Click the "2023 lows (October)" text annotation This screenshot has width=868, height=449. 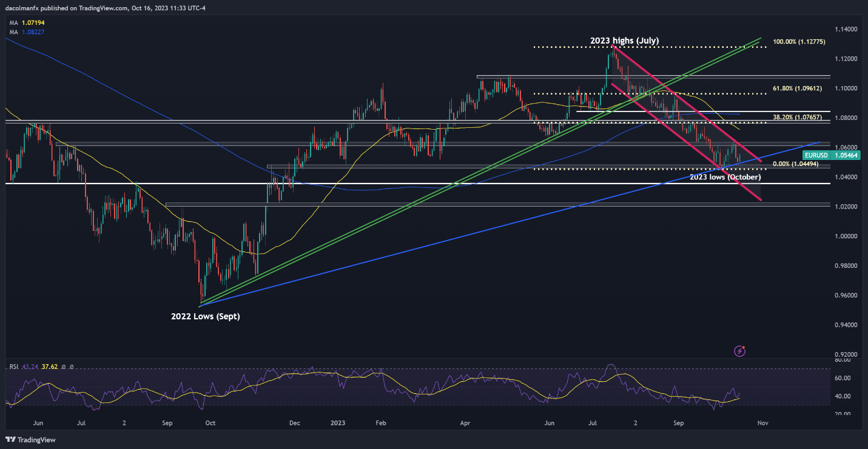click(x=725, y=177)
